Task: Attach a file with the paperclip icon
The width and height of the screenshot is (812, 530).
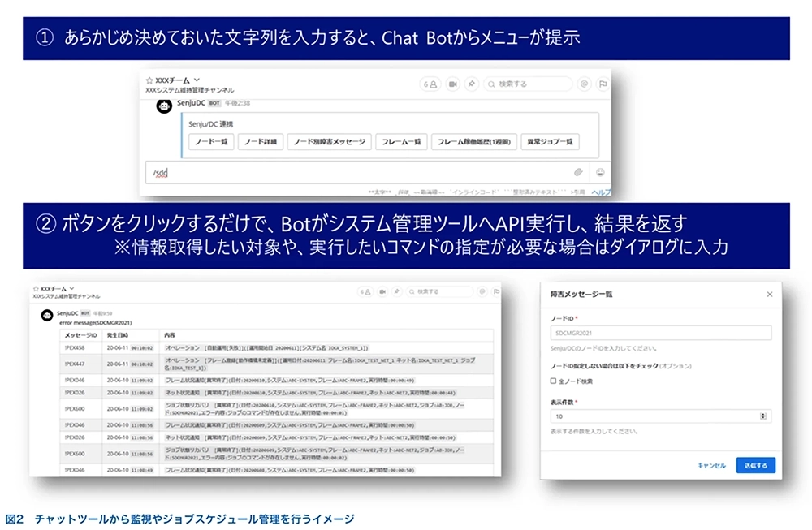Action: click(x=578, y=172)
